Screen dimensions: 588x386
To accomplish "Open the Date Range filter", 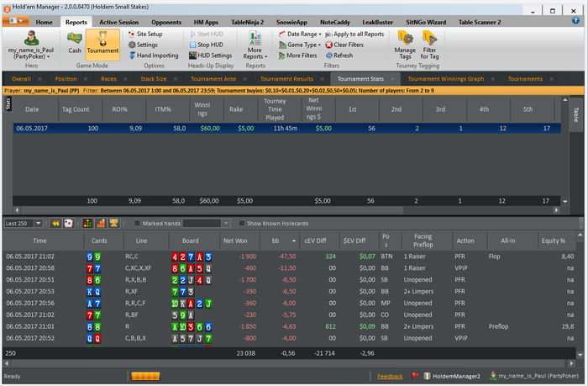I will [300, 34].
